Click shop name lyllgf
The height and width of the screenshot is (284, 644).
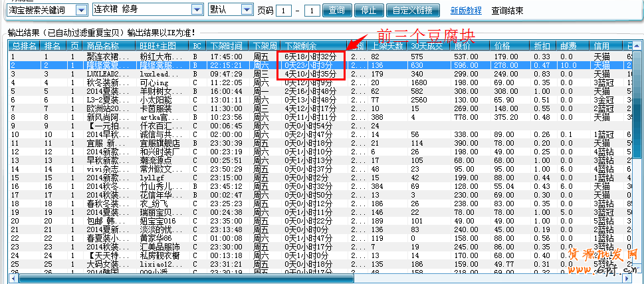point(151,178)
